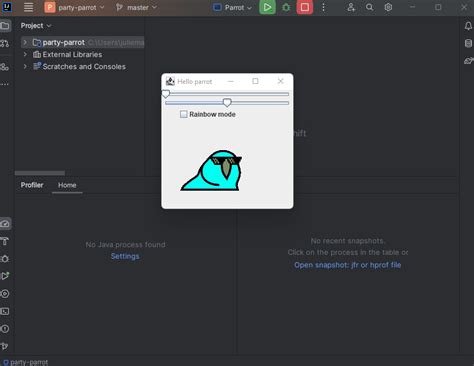Expand the party-parrot project node
Screen dimensions: 474x366
pos(25,42)
